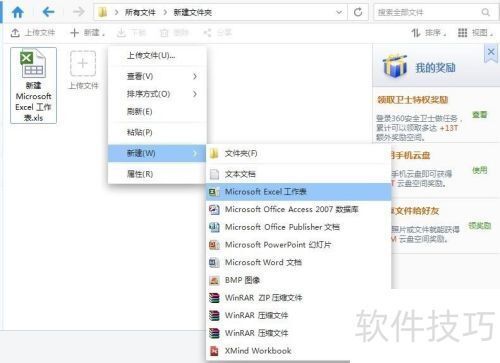Click 查看 link for 卫士特权奖励
Screen dimensions: 500x363
click(480, 115)
